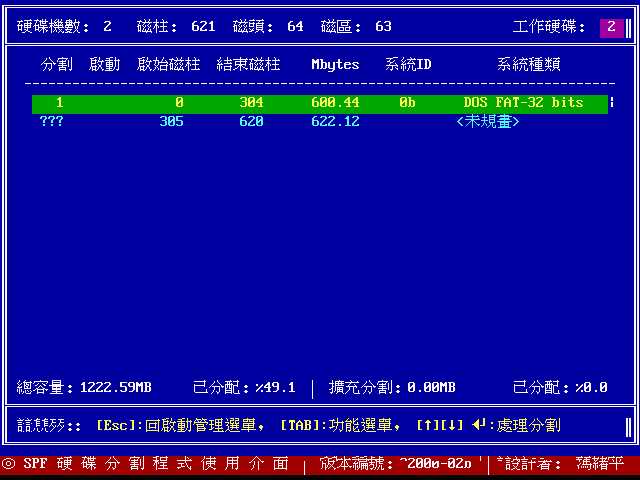Click the up arrow [↑] key hint
This screenshot has width=640, height=480.
428,425
